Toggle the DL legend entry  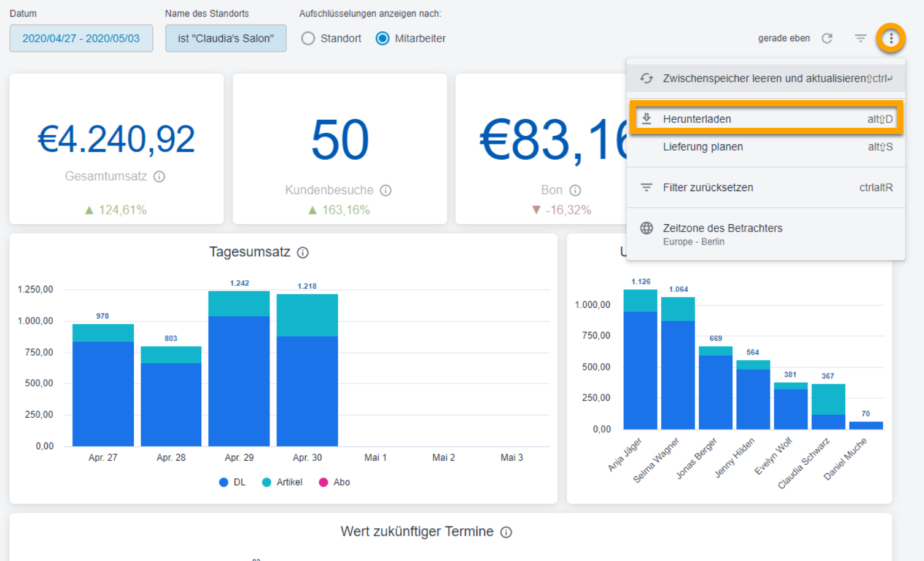coord(232,482)
